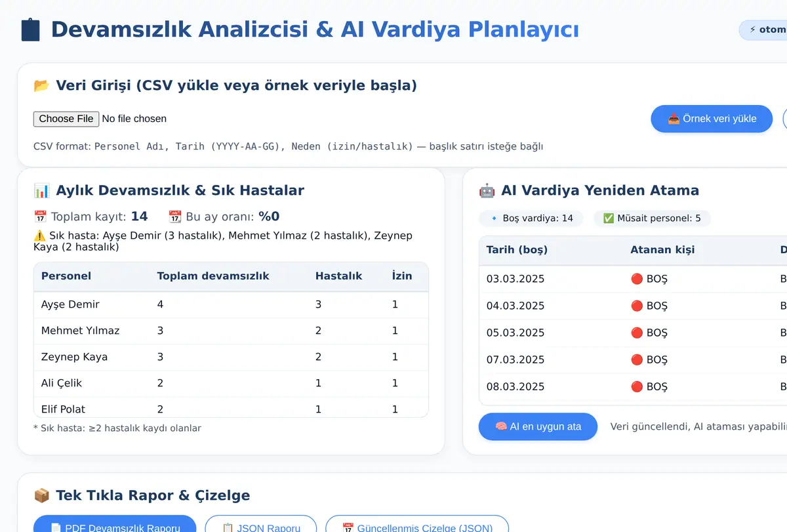Click the date cell 07.03.2025
This screenshot has width=787, height=532.
(515, 359)
